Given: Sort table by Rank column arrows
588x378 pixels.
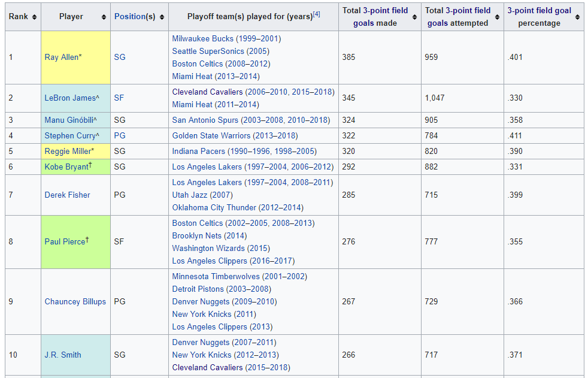Looking at the screenshot, I should coord(35,17).
